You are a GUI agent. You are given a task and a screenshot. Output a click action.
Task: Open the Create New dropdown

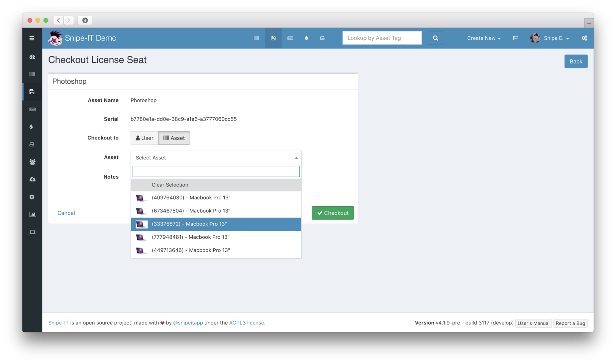pyautogui.click(x=484, y=38)
